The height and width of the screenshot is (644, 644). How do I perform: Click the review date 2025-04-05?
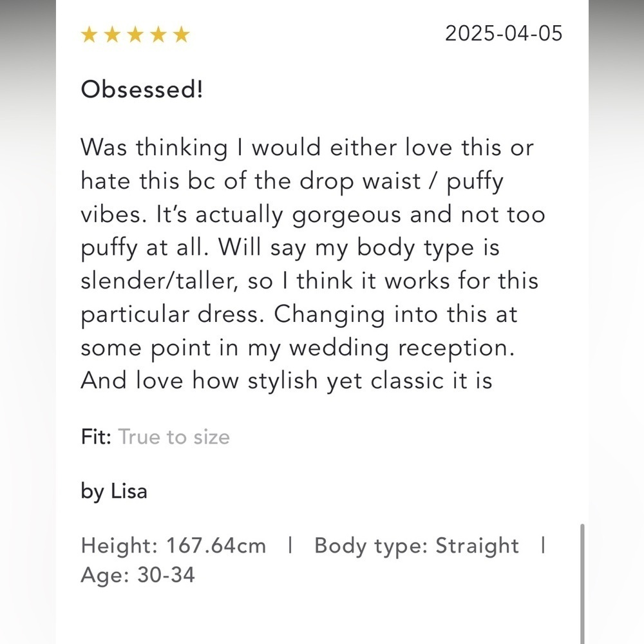click(504, 33)
